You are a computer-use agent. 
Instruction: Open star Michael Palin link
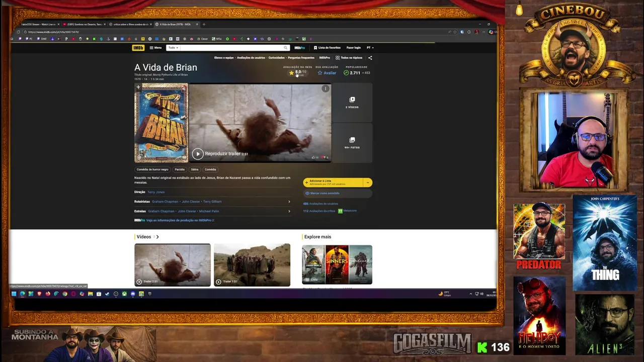coord(209,211)
